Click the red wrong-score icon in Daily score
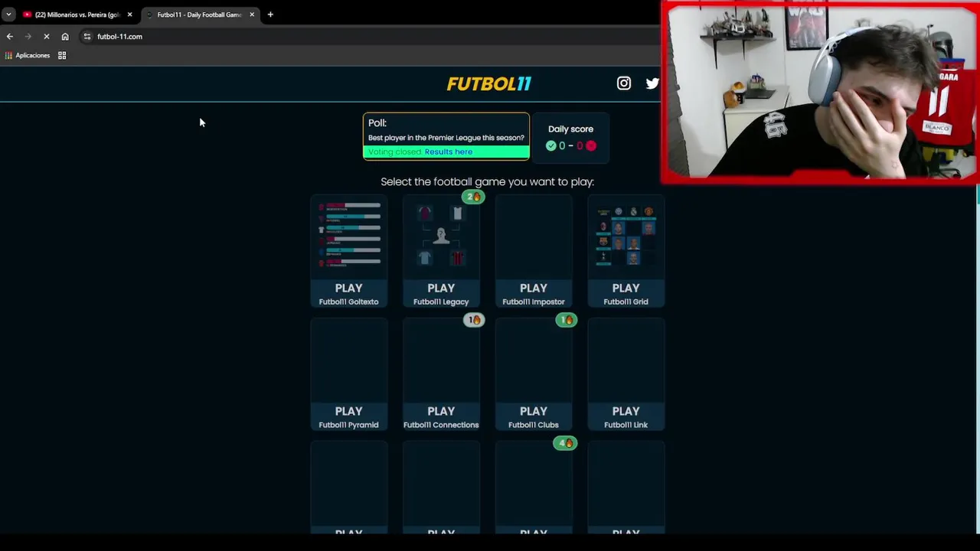The height and width of the screenshot is (551, 980). click(x=591, y=145)
